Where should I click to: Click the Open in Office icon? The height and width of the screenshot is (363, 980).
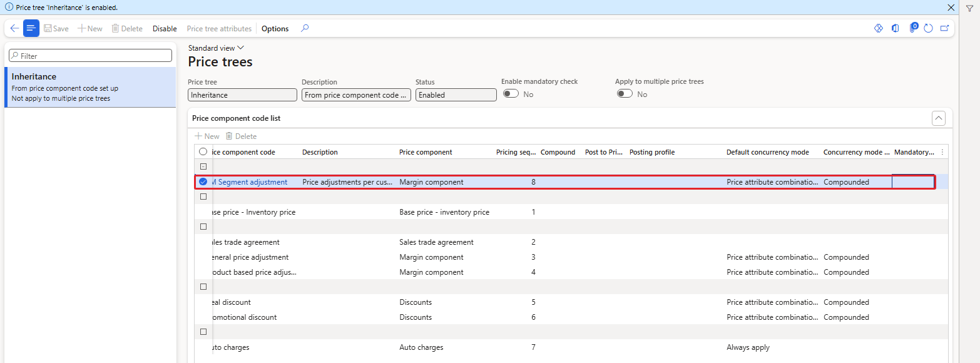click(x=896, y=28)
